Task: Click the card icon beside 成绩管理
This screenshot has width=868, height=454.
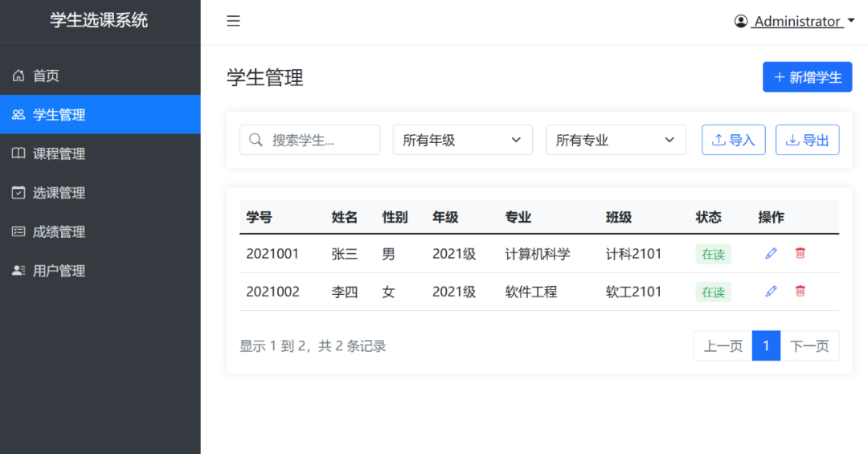Action: 18,231
